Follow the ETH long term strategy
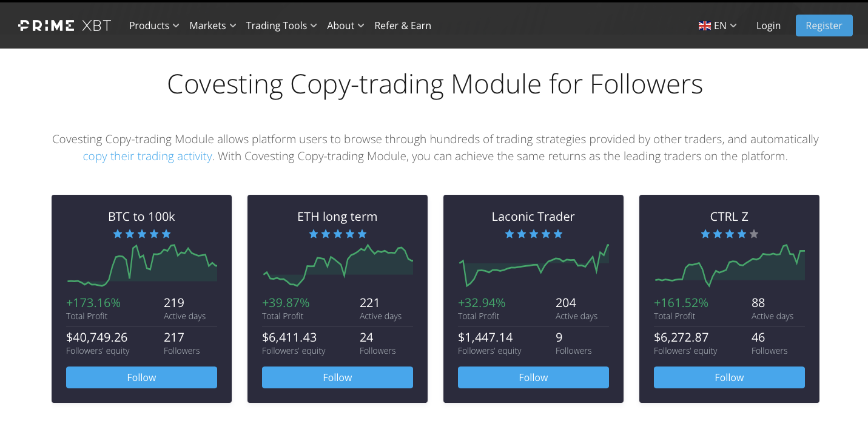This screenshot has height=429, width=868. pyautogui.click(x=337, y=377)
